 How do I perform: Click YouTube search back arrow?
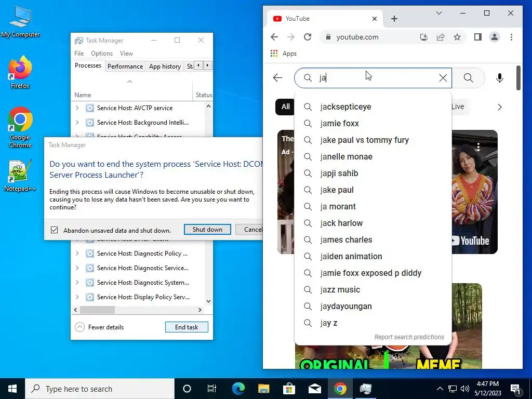tap(277, 78)
